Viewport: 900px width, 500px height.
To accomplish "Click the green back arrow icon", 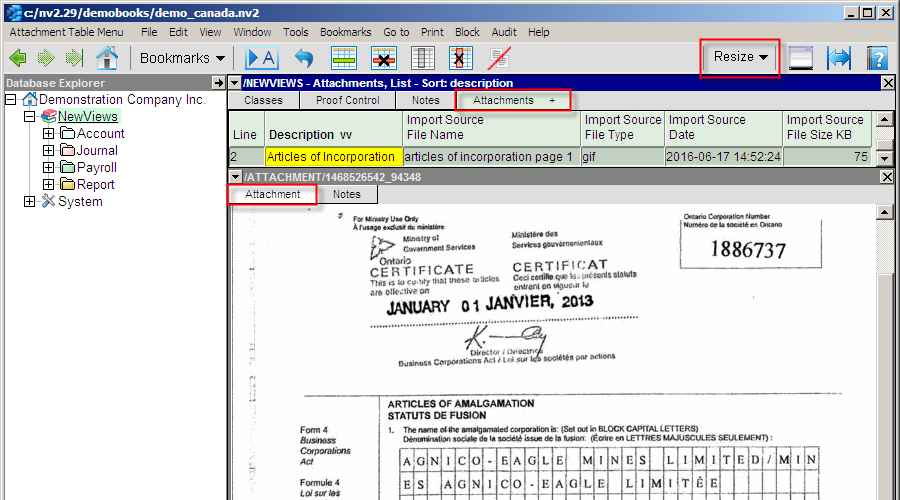I will pos(17,58).
